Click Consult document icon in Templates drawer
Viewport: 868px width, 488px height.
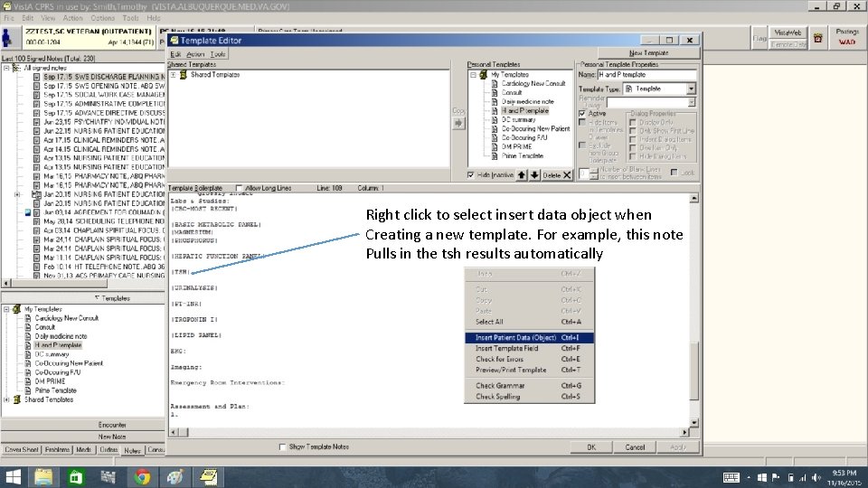coord(28,327)
